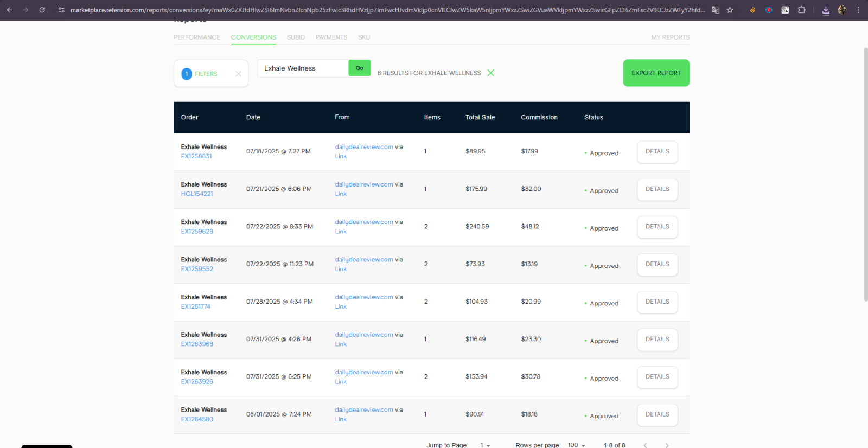This screenshot has height=448, width=868.
Task: Open order link EX1263968
Action: 197,344
